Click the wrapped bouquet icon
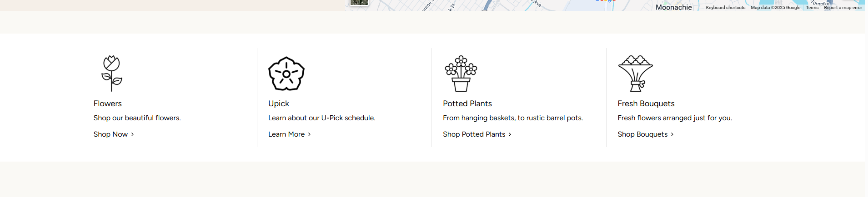Viewport: 868px width, 197px height. pos(636,74)
